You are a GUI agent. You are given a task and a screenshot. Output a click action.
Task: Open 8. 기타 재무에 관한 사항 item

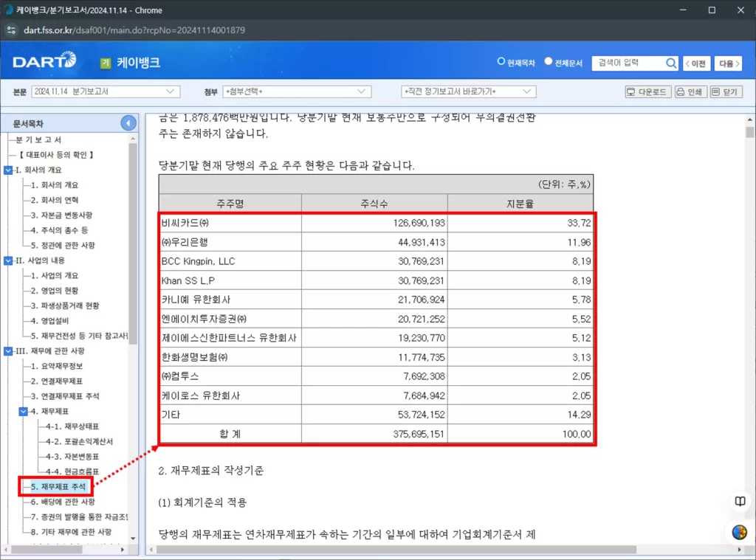[72, 532]
